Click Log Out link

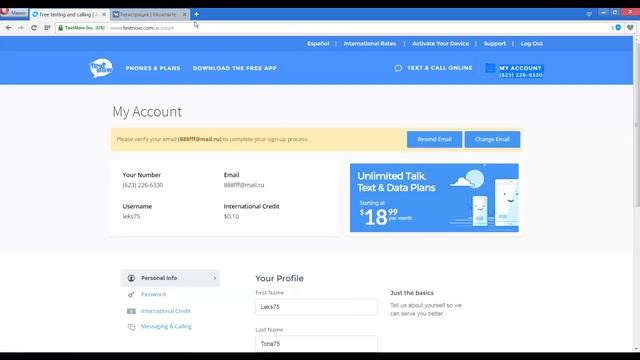tap(532, 43)
